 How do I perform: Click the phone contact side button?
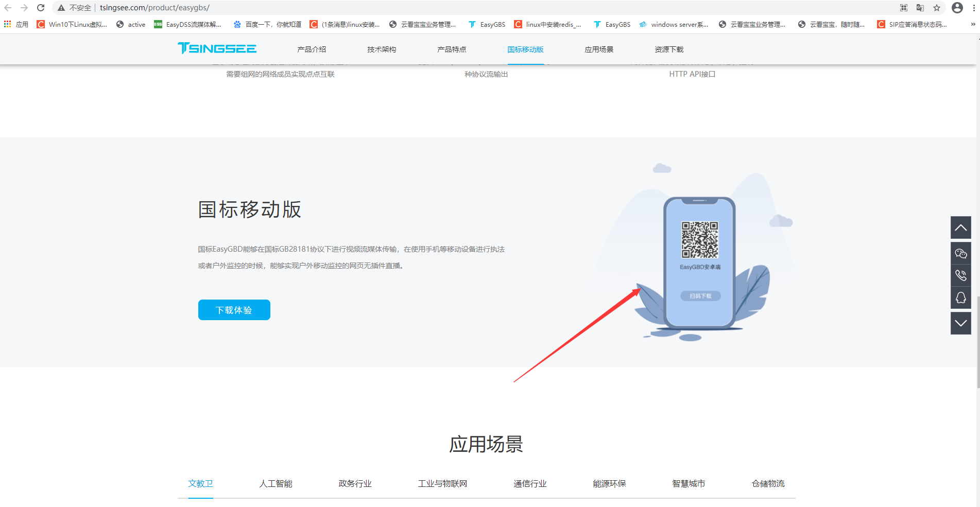click(961, 275)
